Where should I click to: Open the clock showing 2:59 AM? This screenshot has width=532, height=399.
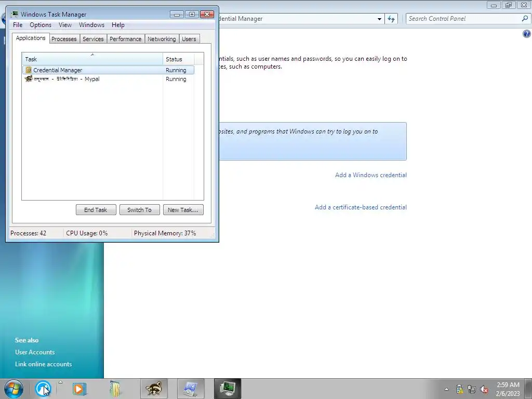point(508,389)
